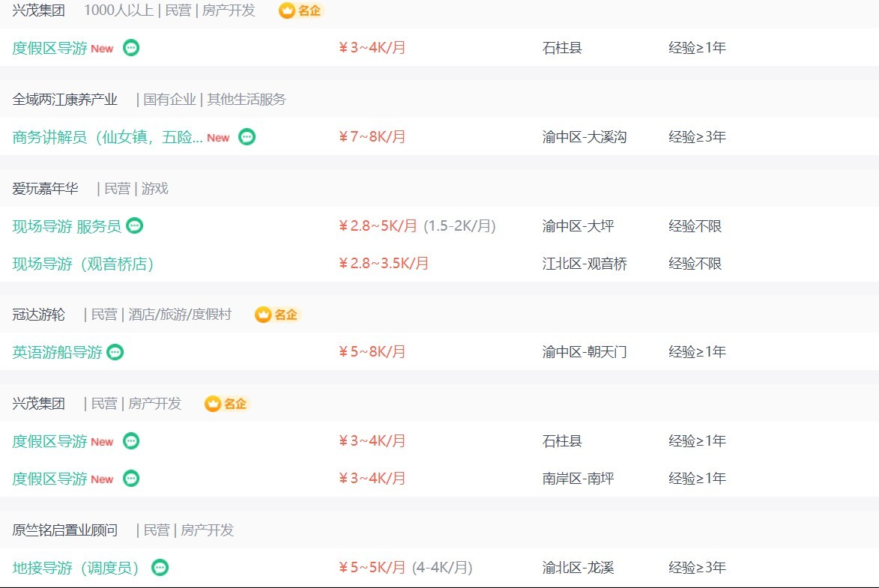Open chat icon beside 地接导游（调度员）
879x588 pixels.
pyautogui.click(x=160, y=567)
